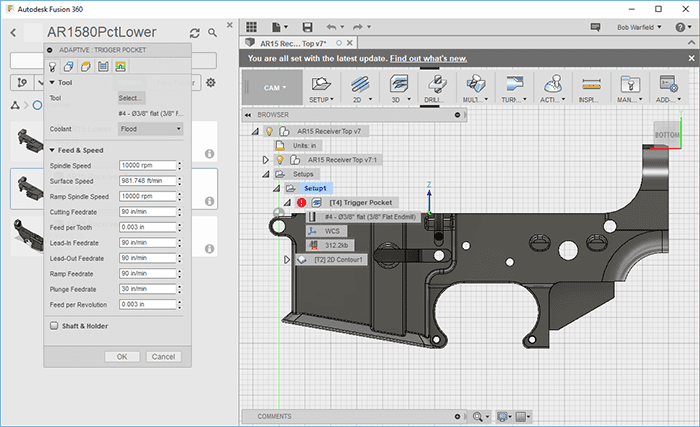Click the DRILL tool
Viewport: 700px width, 427px height.
(435, 89)
